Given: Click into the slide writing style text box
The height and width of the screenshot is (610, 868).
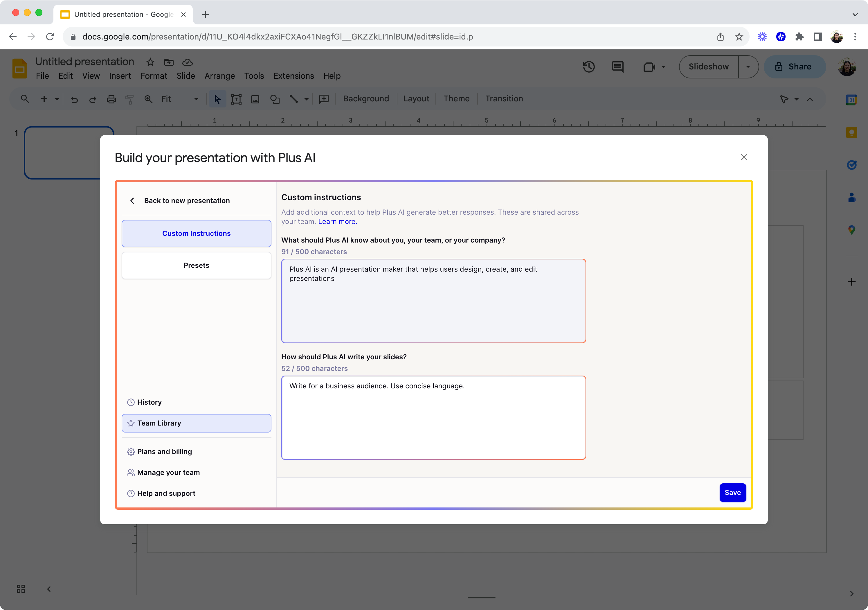Looking at the screenshot, I should click(x=433, y=417).
